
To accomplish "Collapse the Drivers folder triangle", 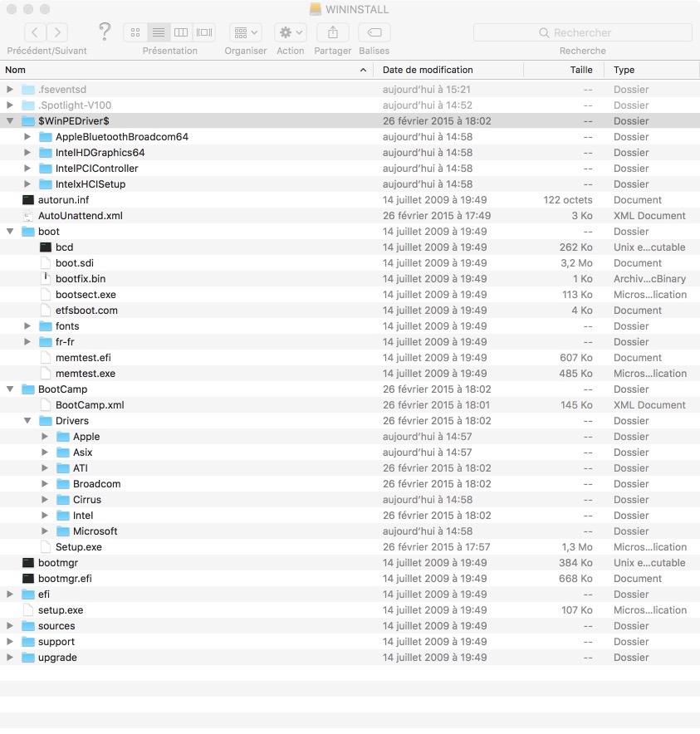I will click(x=27, y=421).
